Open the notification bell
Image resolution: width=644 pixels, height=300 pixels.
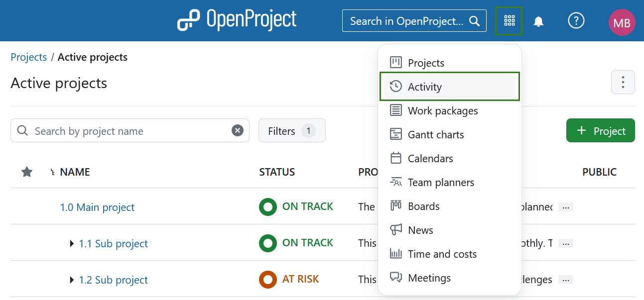538,21
